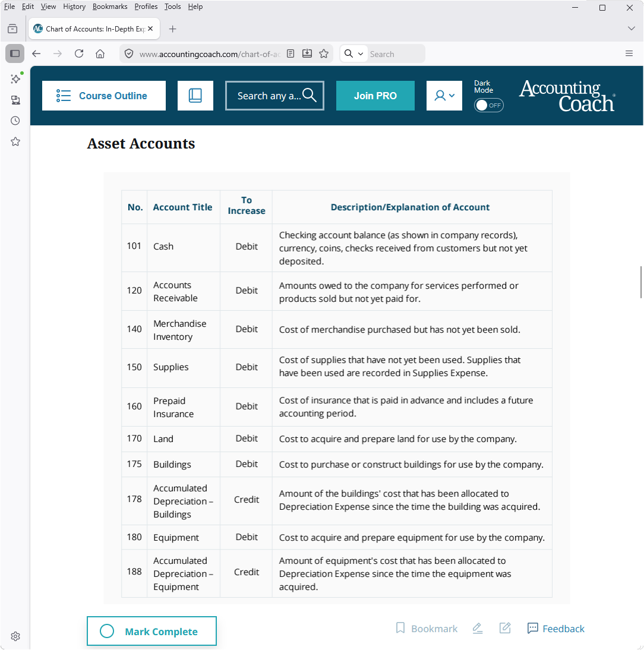Click Accumulated Depreciation – Equipment cell

click(183, 573)
